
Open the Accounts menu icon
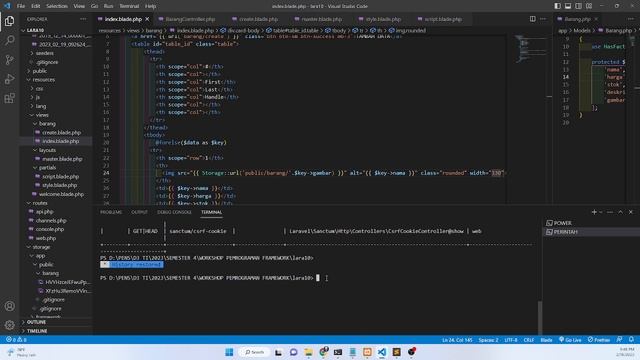(x=9, y=306)
